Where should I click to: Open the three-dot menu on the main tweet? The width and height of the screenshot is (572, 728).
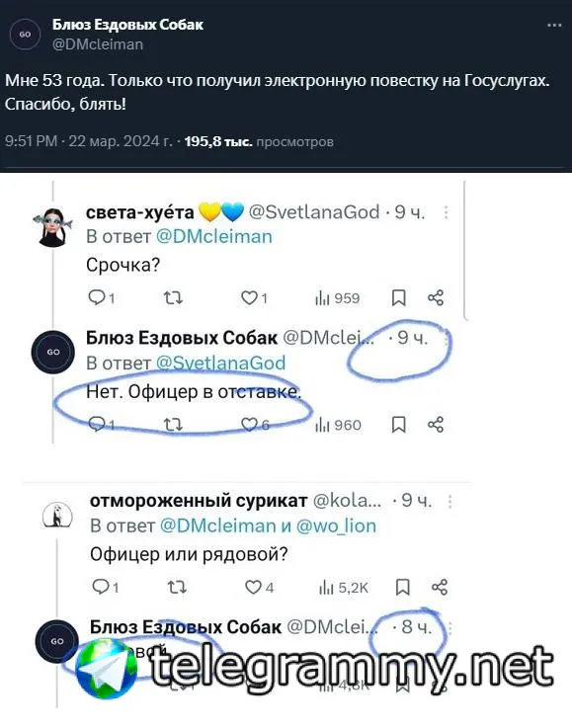coord(554,26)
